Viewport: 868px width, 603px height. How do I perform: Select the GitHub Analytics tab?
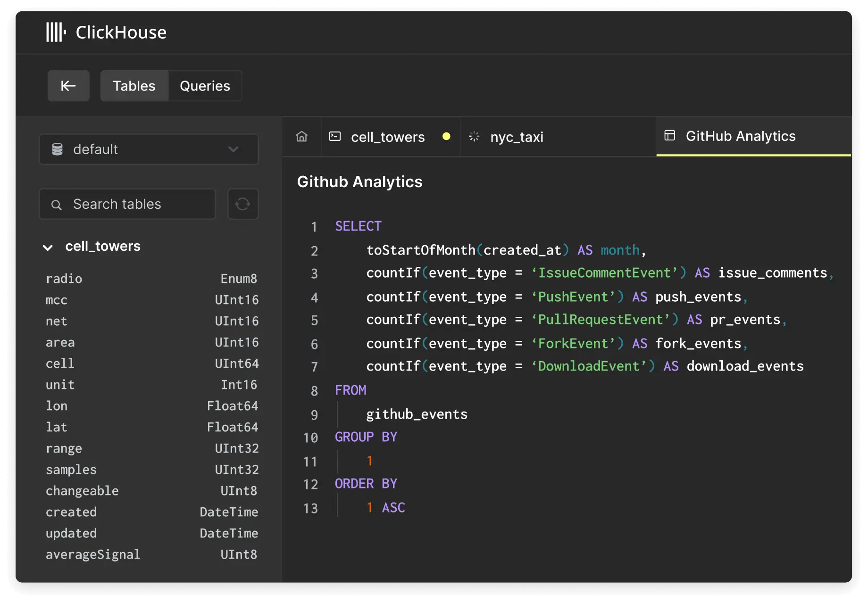coord(753,136)
